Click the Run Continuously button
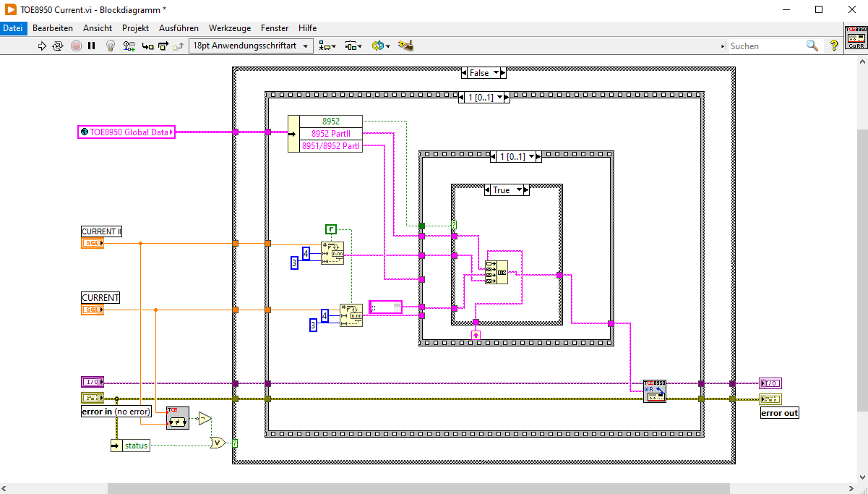The height and width of the screenshot is (494, 868). (58, 46)
